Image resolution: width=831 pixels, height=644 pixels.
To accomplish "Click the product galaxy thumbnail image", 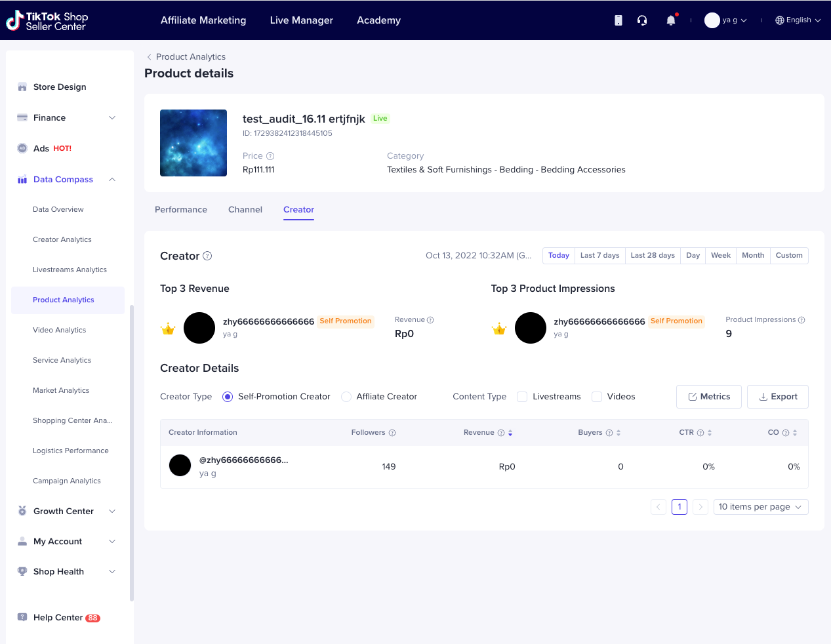I will [x=193, y=143].
